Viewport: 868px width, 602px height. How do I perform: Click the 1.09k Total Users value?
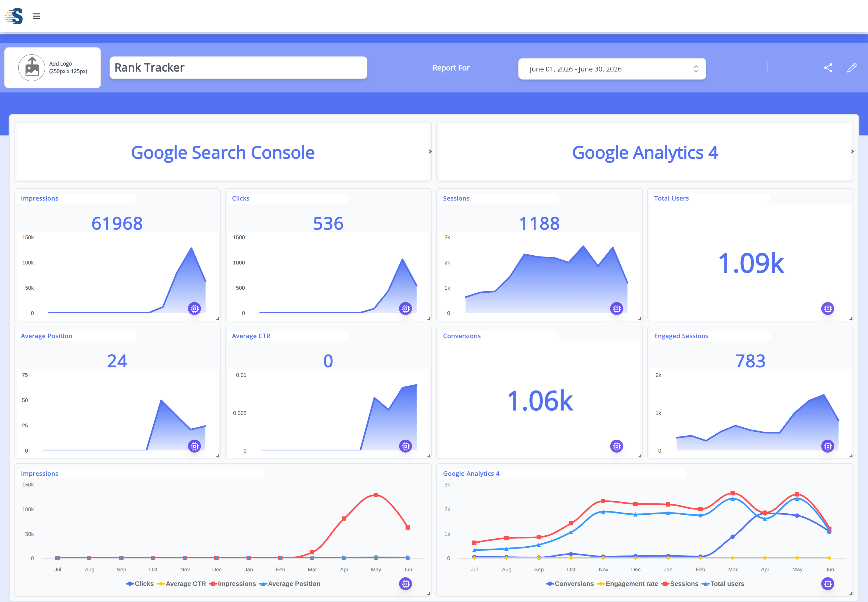pyautogui.click(x=751, y=263)
